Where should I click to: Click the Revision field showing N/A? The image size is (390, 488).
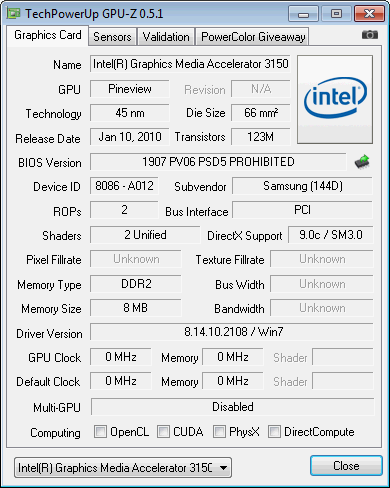pyautogui.click(x=261, y=89)
